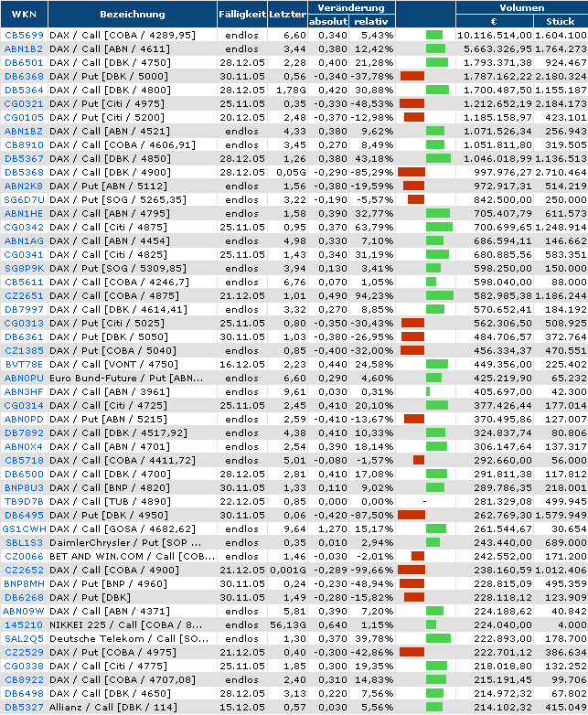Open WKN link BVT78E

[x=24, y=364]
